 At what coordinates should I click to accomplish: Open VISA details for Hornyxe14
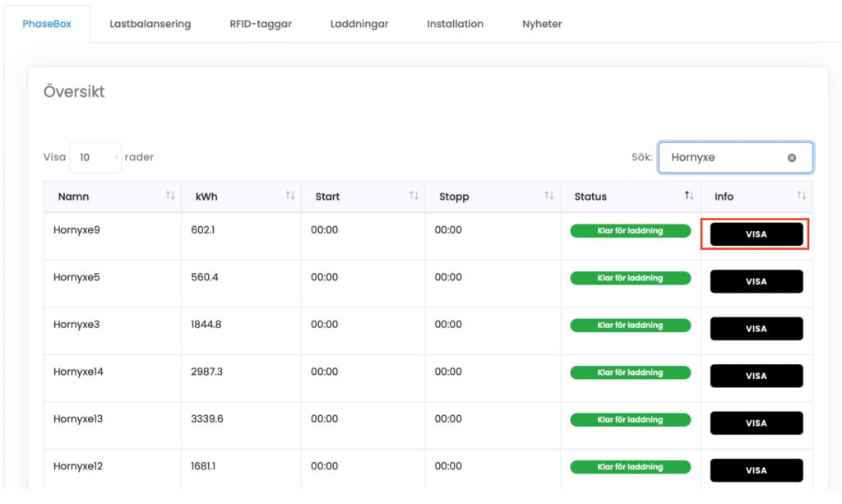pos(756,376)
